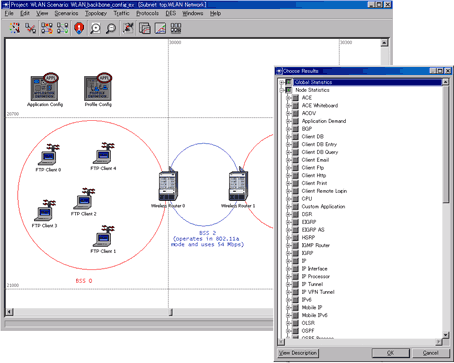Open the Edit menu

[25, 13]
